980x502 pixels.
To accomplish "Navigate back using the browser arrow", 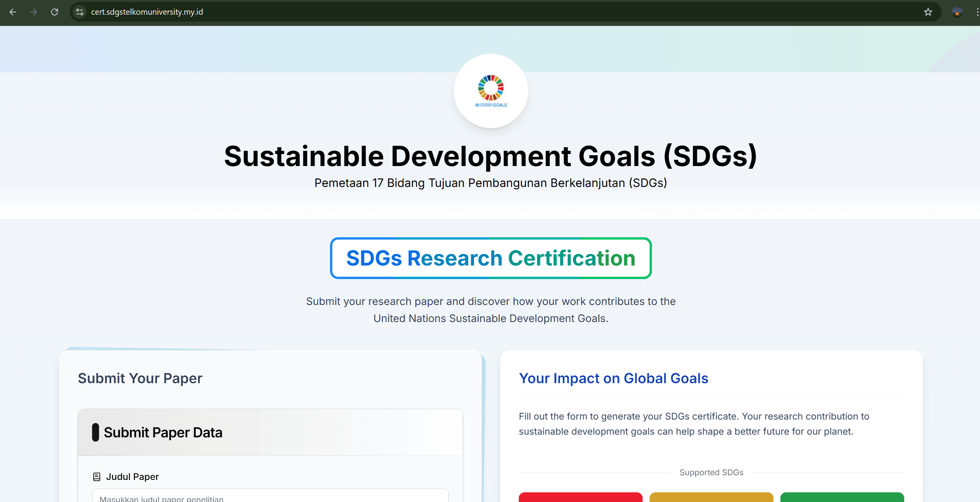I will [x=13, y=12].
